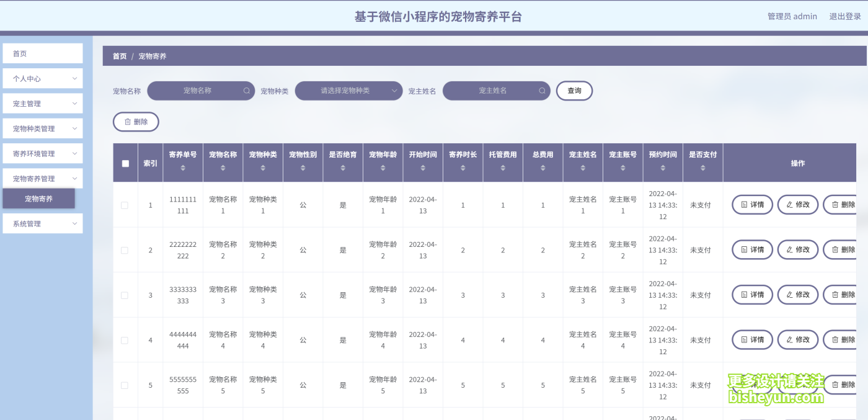Expand the 系统管理 sidebar section
The height and width of the screenshot is (420, 868).
click(42, 223)
